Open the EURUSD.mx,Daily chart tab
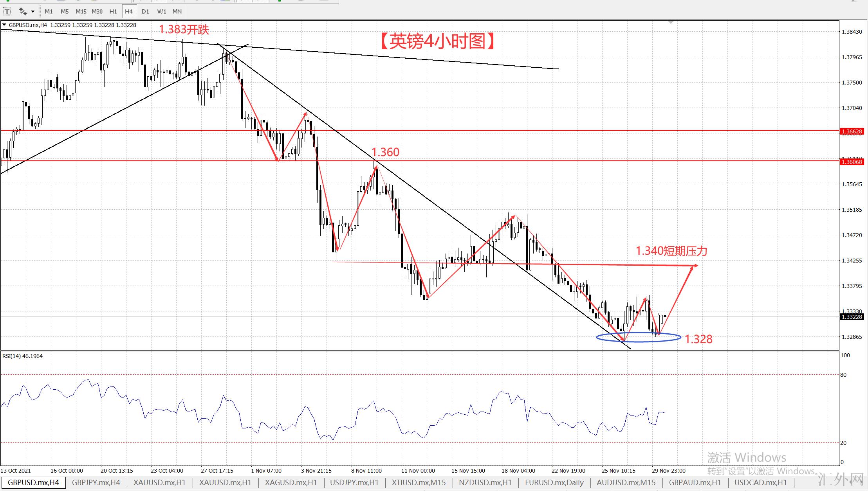This screenshot has width=868, height=491. (x=554, y=482)
